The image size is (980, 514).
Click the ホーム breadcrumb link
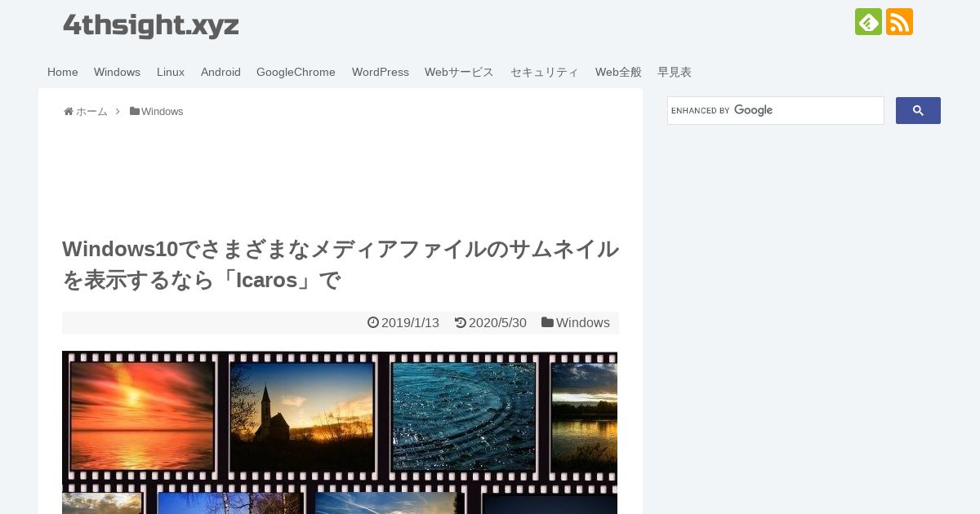click(91, 112)
